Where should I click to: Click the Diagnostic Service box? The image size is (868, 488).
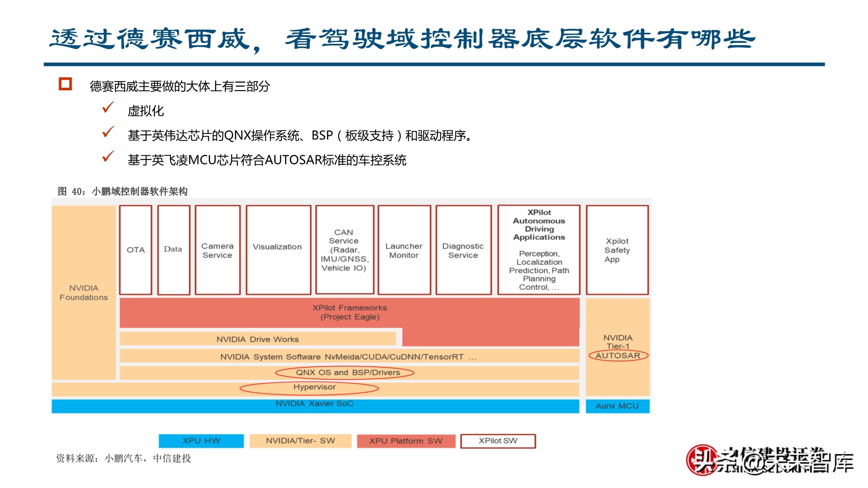(x=464, y=250)
